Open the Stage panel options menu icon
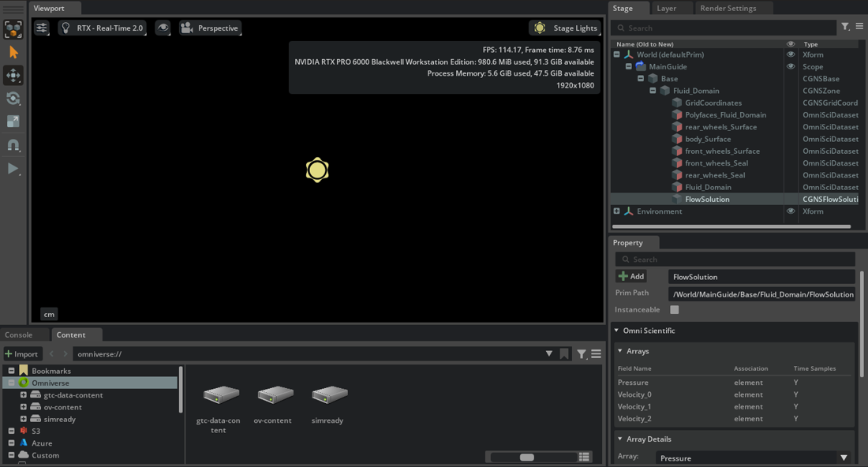The width and height of the screenshot is (868, 467). coord(859,27)
